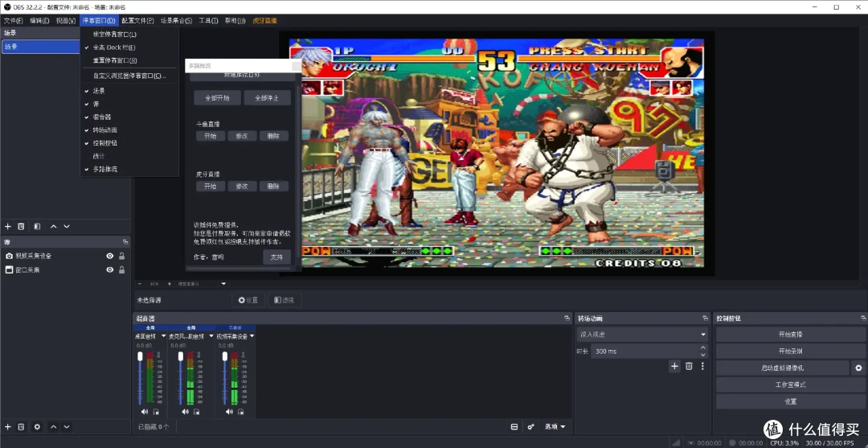Open 桌面音频 channel dropdown arrow
Screen dimensions: 868x448
click(163, 336)
